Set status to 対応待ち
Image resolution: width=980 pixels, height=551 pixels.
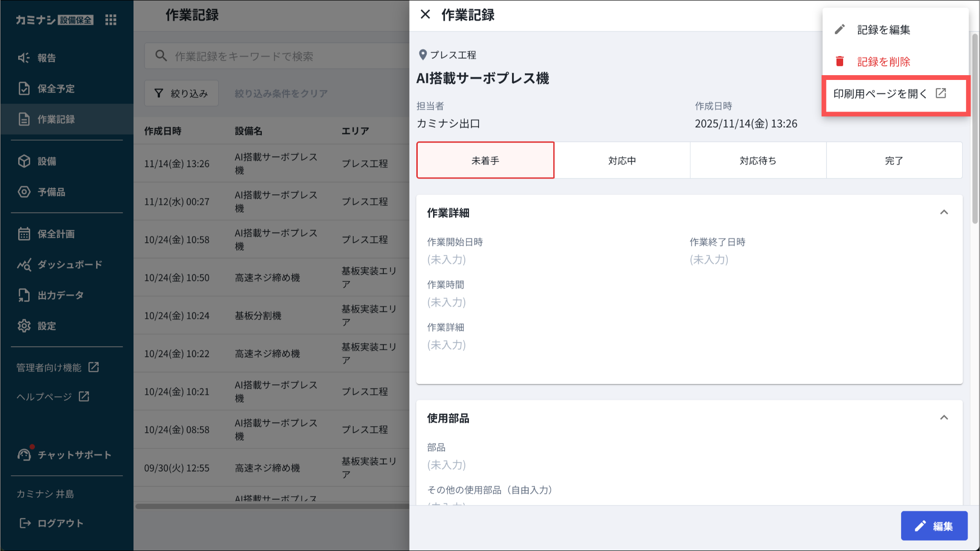[757, 161]
